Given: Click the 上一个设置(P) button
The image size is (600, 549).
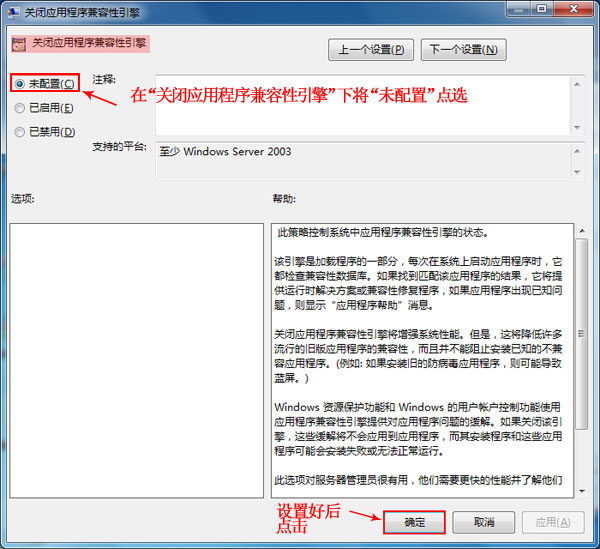Looking at the screenshot, I should tap(370, 50).
